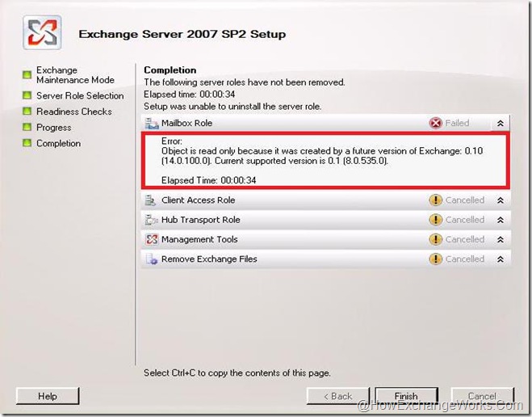Select the Server Role Selection step

coord(80,95)
